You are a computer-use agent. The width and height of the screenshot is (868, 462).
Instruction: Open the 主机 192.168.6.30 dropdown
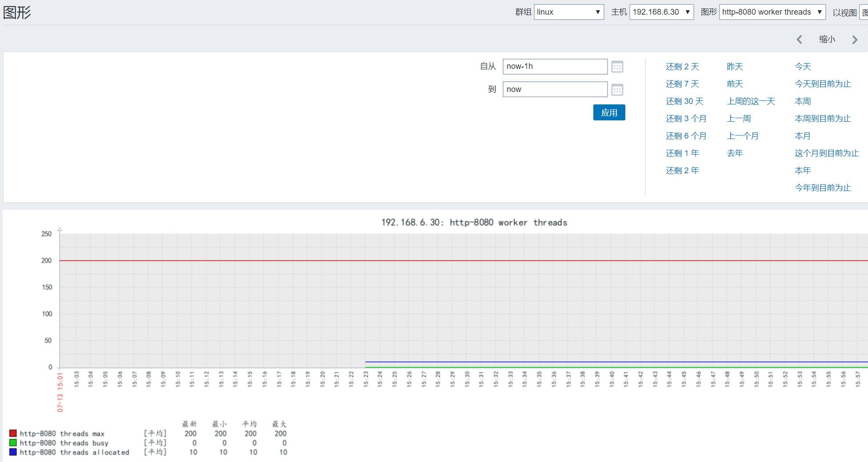(x=661, y=12)
